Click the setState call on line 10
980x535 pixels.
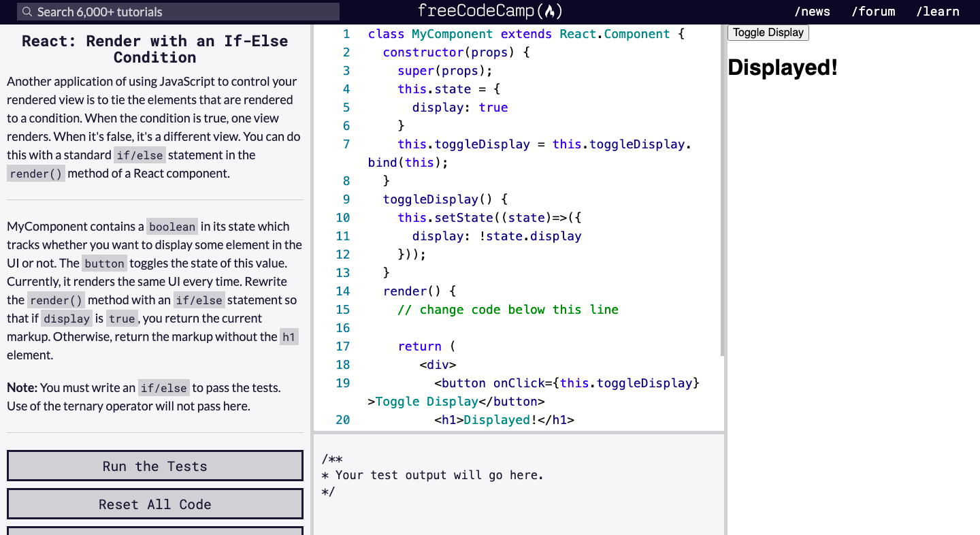click(463, 217)
